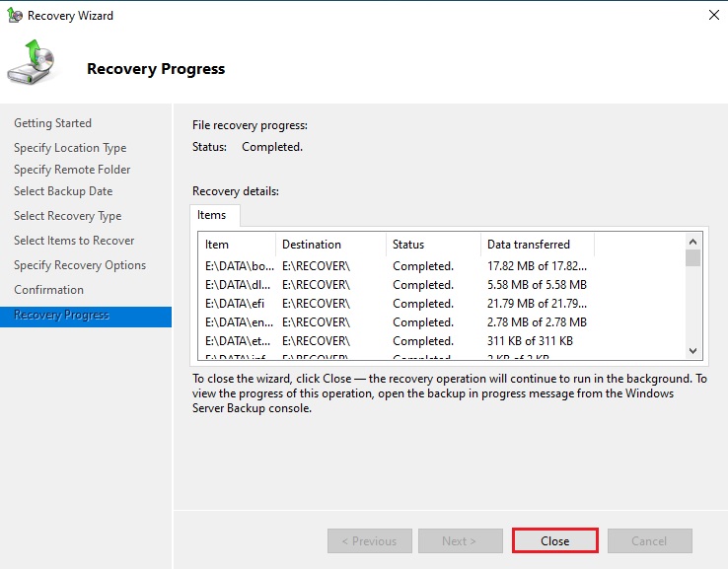
Task: Click the Next button
Action: (460, 541)
